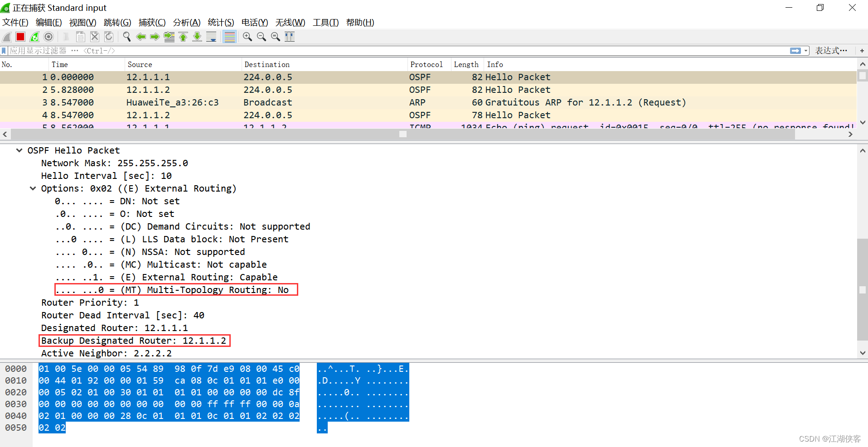
Task: Open capture options gear icon
Action: pyautogui.click(x=49, y=37)
